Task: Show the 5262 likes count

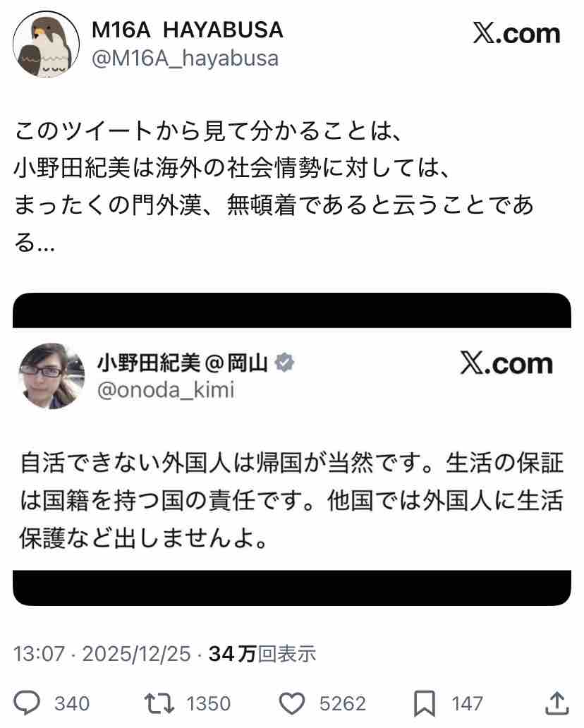Action: click(343, 703)
